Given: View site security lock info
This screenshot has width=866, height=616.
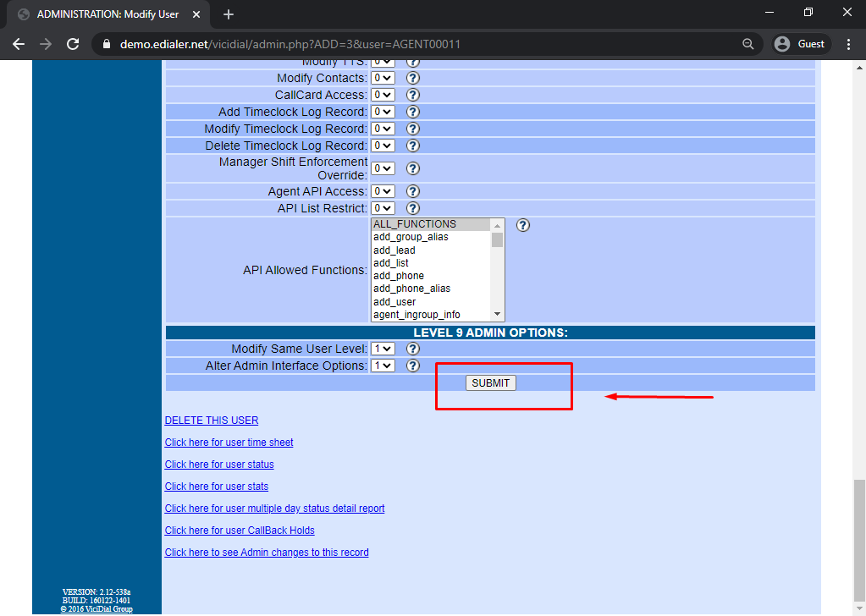Looking at the screenshot, I should [107, 44].
